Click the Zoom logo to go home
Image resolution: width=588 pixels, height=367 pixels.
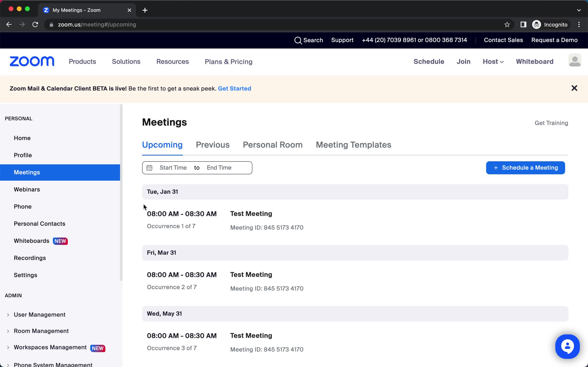32,61
